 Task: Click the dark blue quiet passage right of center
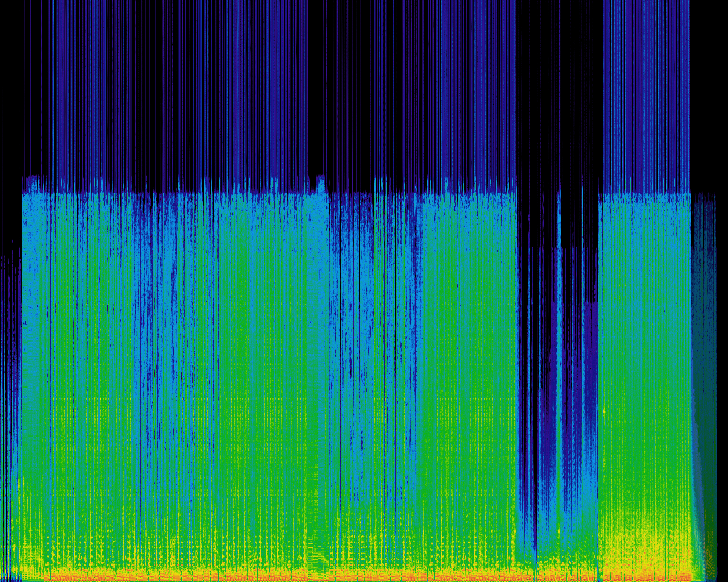coord(540,398)
